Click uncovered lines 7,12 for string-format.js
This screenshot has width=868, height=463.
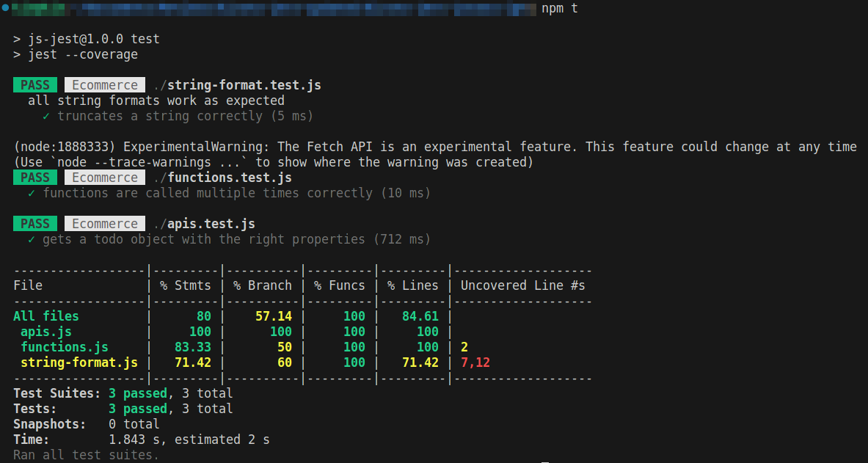(x=474, y=362)
